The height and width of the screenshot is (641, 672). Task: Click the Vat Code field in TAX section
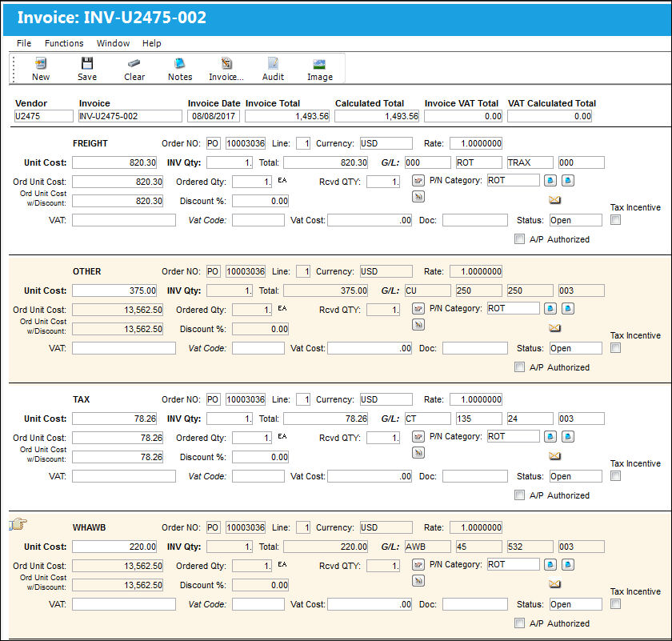(258, 476)
